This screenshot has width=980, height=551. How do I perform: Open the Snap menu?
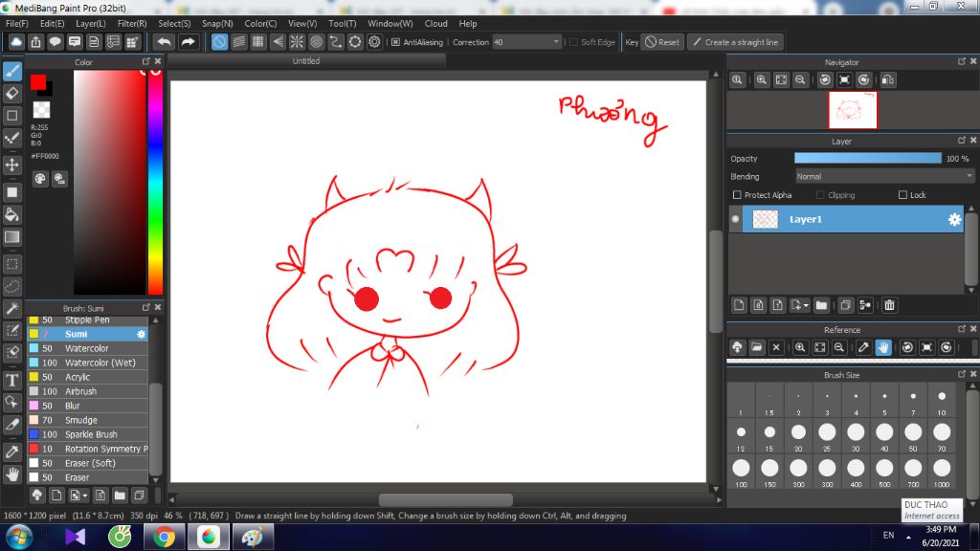coord(217,23)
